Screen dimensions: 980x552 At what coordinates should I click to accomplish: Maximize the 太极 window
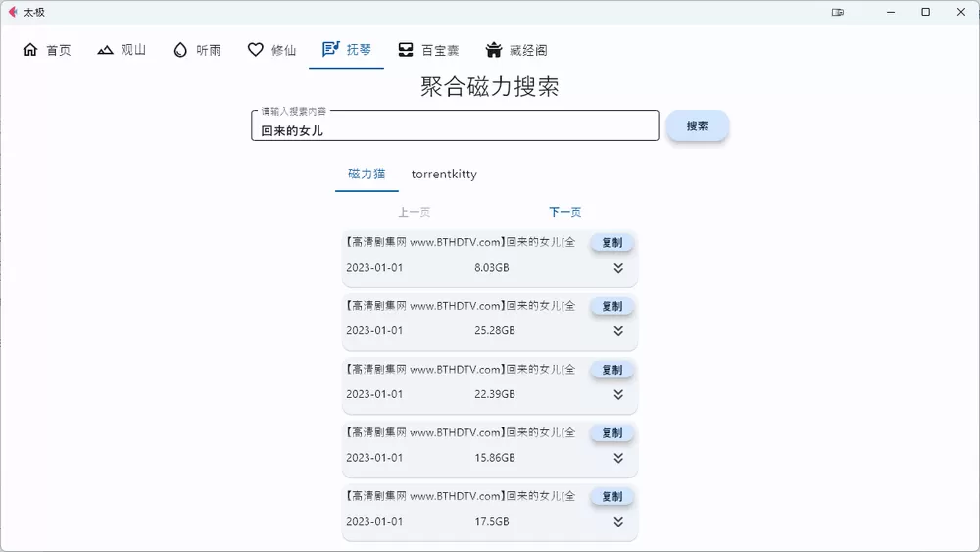click(926, 12)
